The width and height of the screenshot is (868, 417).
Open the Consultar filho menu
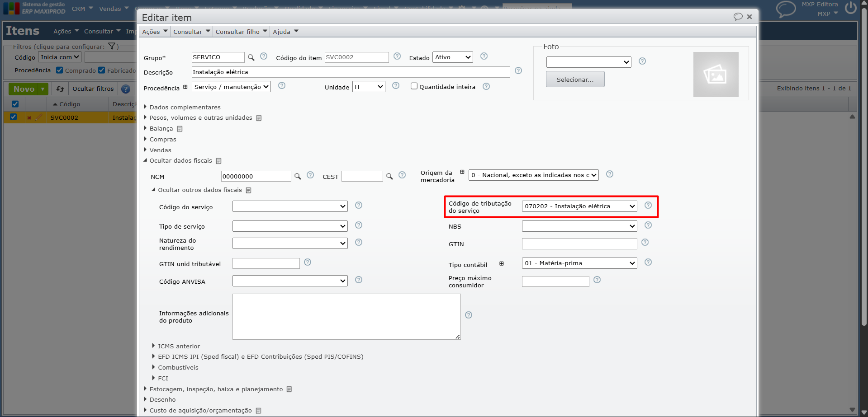coord(241,32)
